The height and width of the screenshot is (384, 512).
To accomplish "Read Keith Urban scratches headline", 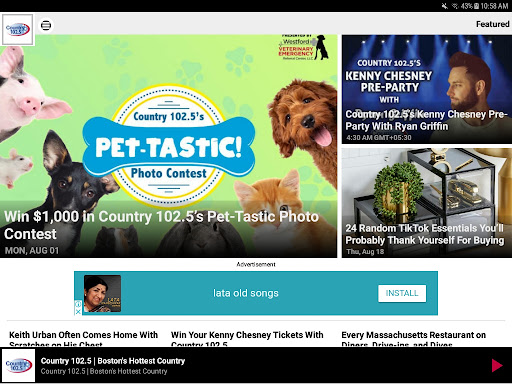I will [x=83, y=339].
